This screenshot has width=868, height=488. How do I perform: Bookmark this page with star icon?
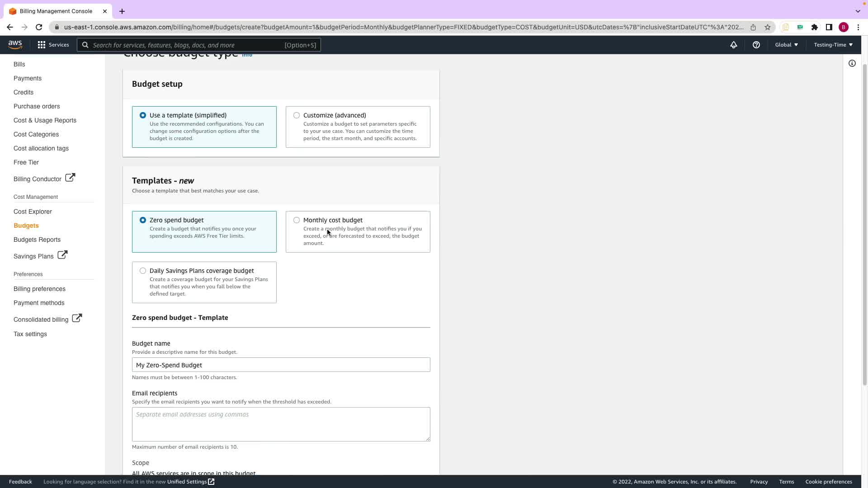767,27
